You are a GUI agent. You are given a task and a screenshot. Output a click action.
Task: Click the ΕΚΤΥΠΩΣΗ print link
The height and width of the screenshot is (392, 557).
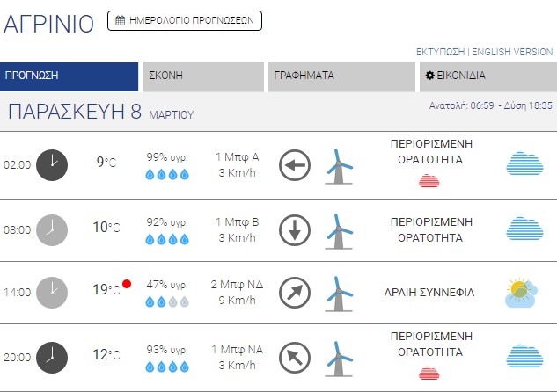[x=441, y=53]
